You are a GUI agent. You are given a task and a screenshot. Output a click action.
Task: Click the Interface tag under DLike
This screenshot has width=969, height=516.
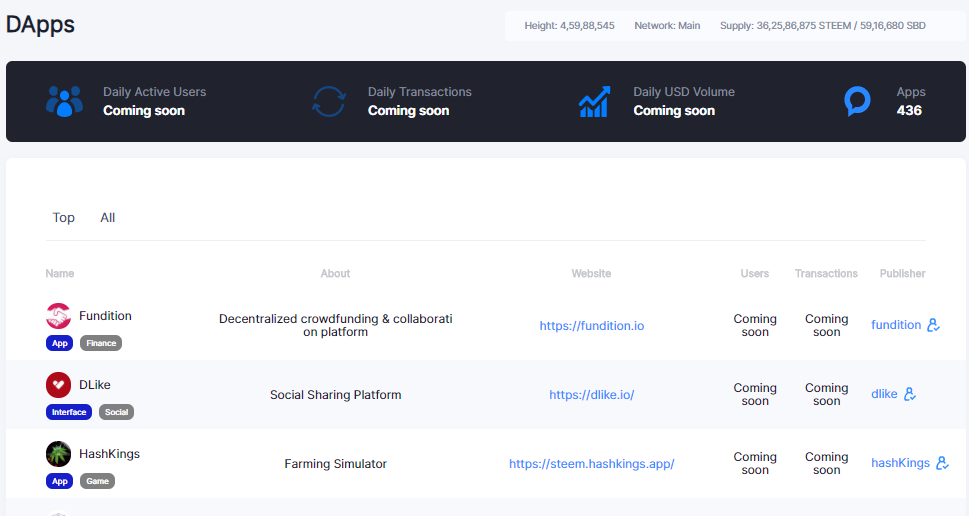(x=69, y=412)
